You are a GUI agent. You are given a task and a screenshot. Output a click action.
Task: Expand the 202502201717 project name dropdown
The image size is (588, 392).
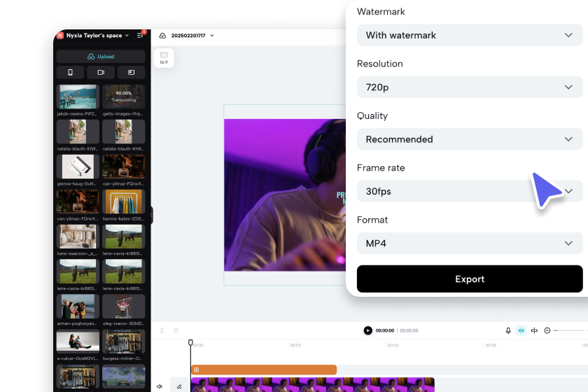(212, 36)
